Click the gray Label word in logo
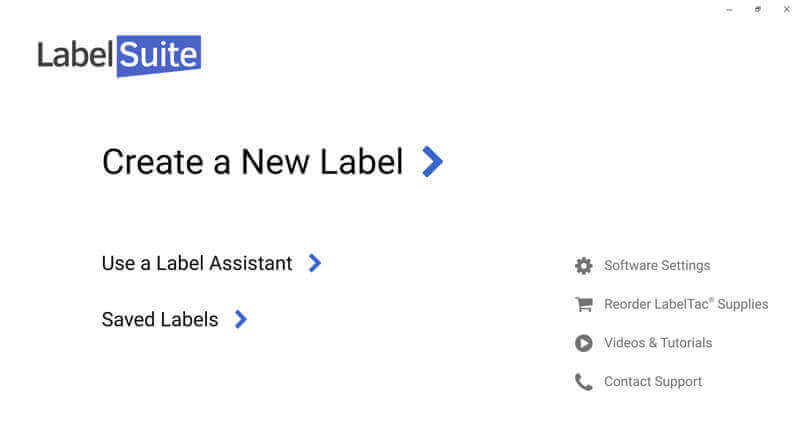 pyautogui.click(x=75, y=54)
